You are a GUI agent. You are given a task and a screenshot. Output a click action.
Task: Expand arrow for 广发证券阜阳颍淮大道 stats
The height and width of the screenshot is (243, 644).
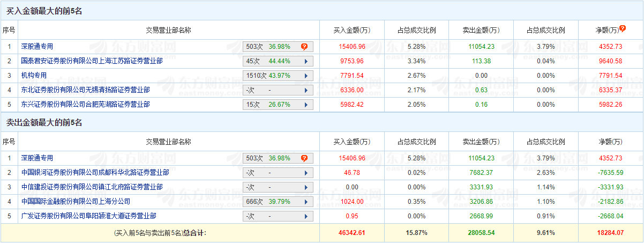click(x=306, y=216)
